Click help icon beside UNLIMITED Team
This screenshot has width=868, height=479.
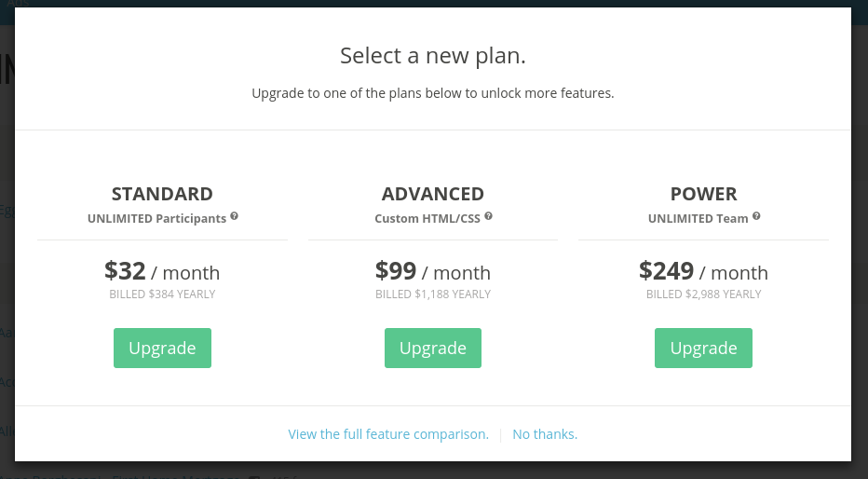[x=756, y=216]
